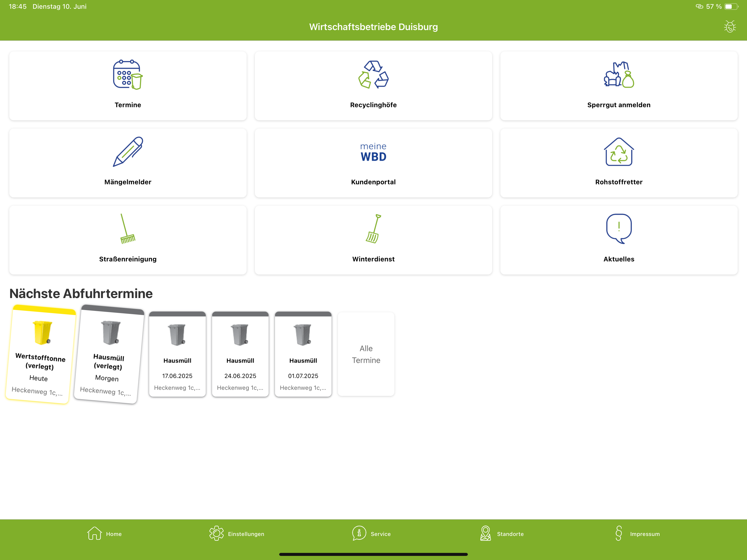Open the Termine tile label
The image size is (747, 560).
[x=128, y=105]
